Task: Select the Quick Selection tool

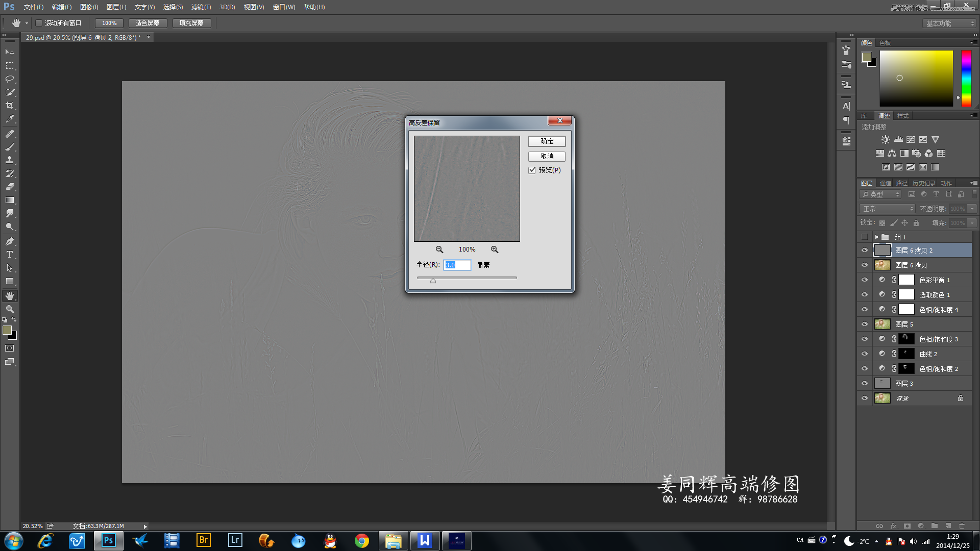Action: point(10,92)
